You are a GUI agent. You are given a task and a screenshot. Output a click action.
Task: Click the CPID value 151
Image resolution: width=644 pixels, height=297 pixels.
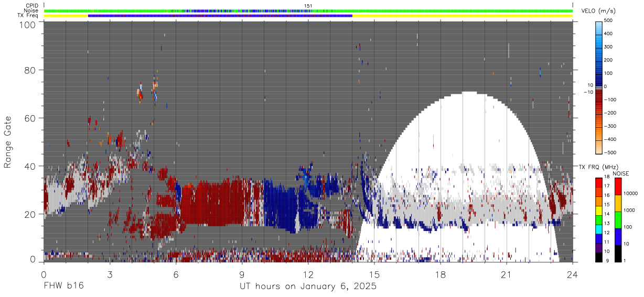[x=308, y=6]
